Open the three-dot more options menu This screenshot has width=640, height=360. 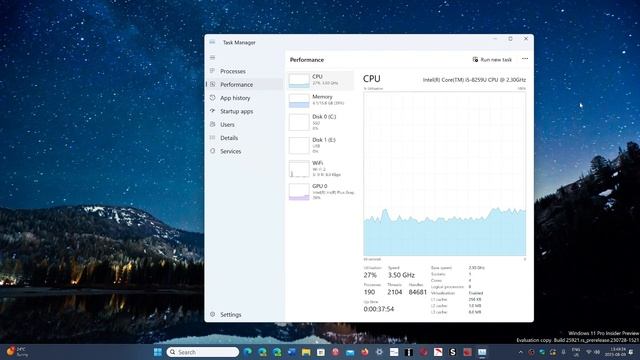click(x=525, y=59)
